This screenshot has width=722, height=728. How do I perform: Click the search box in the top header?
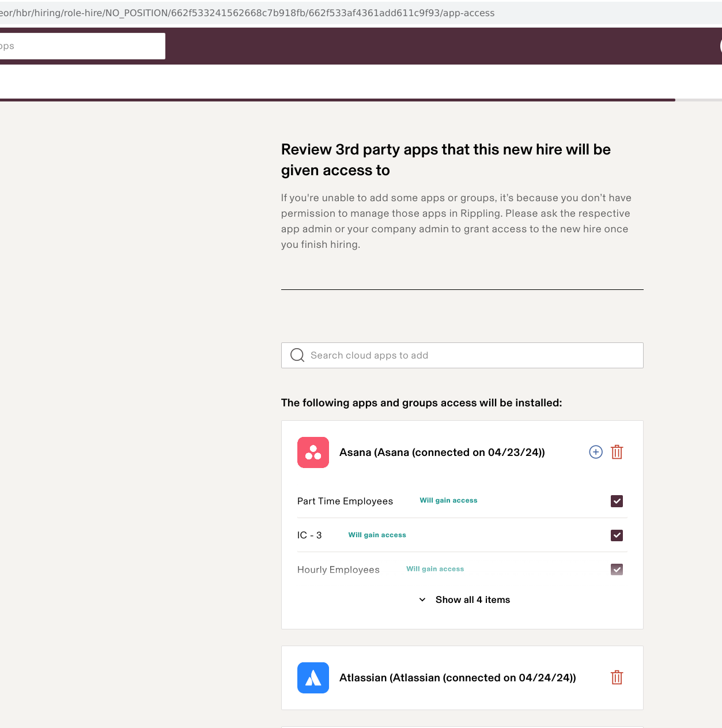click(81, 46)
